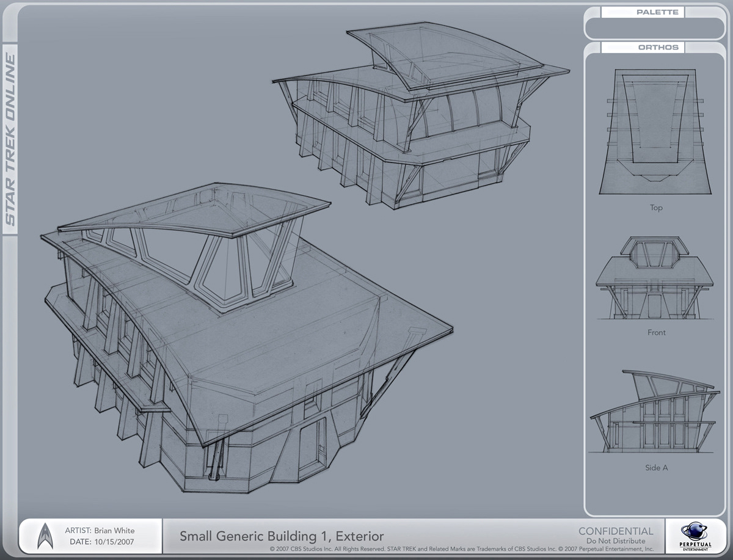The width and height of the screenshot is (733, 560).
Task: Click the Front orthographic view thumbnail
Action: pos(656,279)
